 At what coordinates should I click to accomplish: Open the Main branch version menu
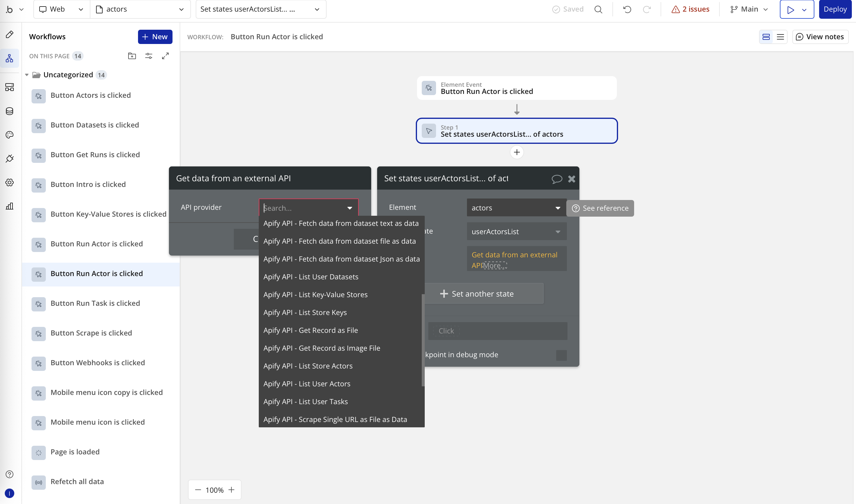click(748, 9)
